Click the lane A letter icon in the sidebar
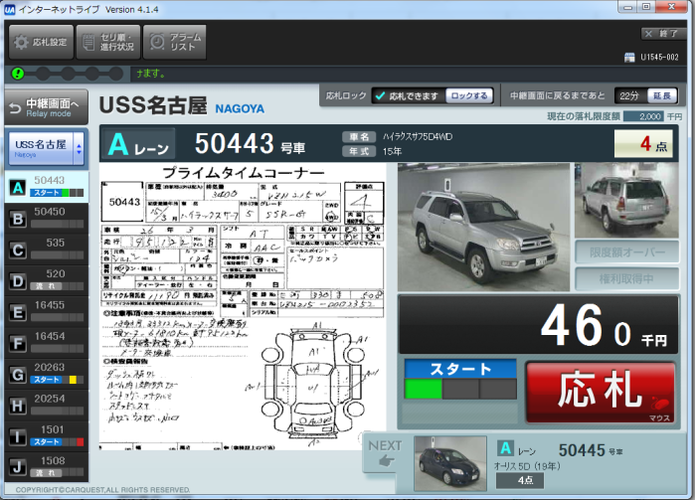Viewport: 695px width, 500px height. point(18,188)
